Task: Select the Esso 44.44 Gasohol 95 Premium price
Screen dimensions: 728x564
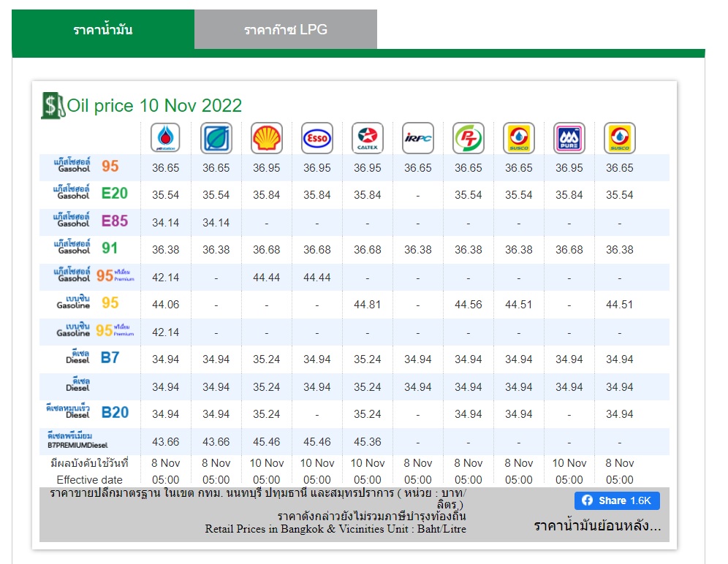Action: coord(317,278)
